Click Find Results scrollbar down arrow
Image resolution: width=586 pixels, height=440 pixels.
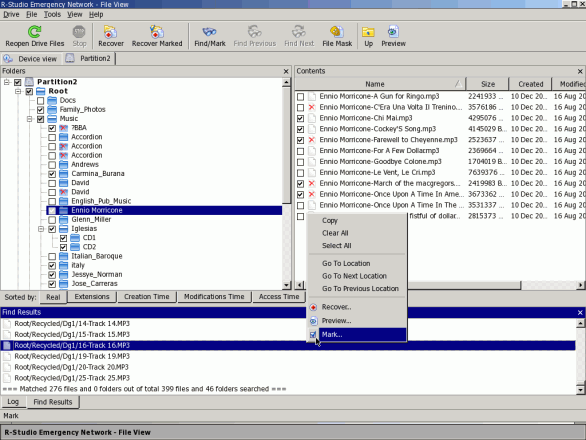pyautogui.click(x=580, y=390)
